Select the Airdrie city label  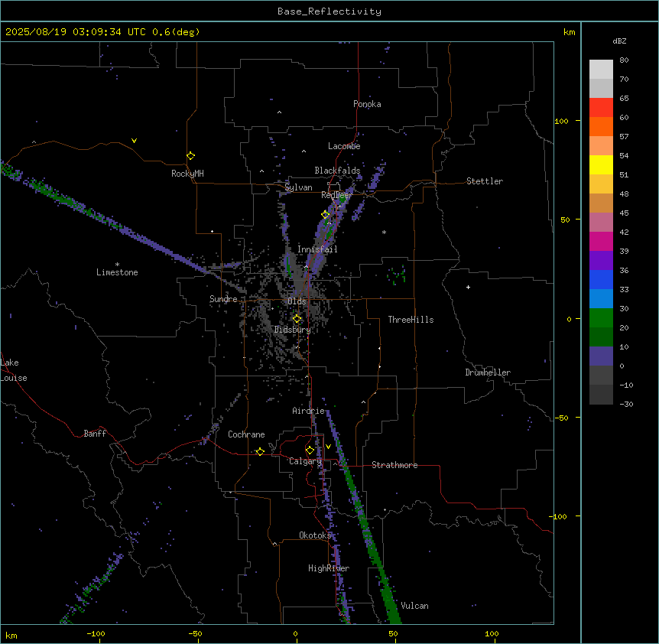308,411
